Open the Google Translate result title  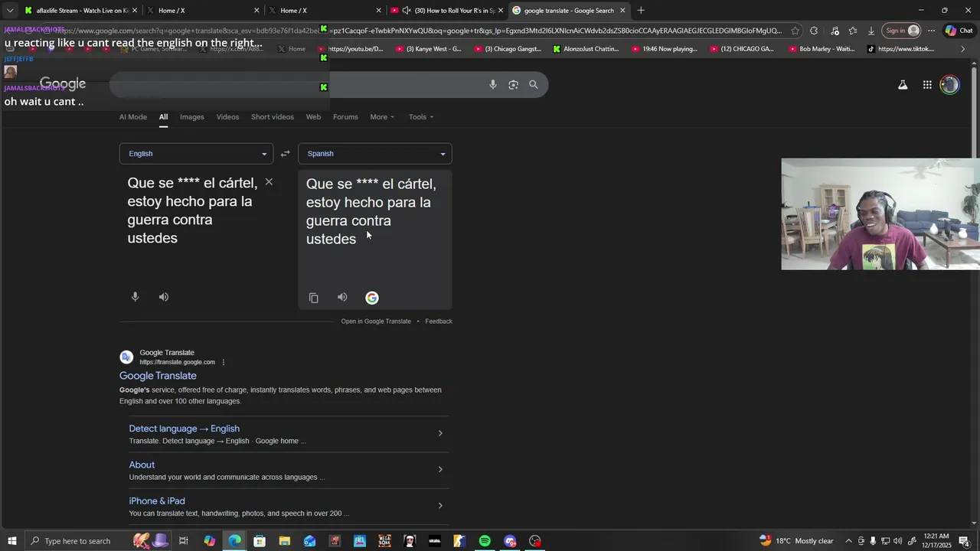point(158,376)
